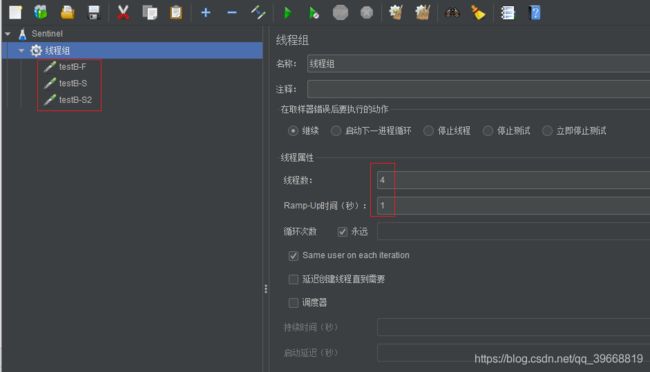Viewport: 650px width, 372px height.
Task: Collapse the Sentinel test plan node
Action: tap(8, 34)
